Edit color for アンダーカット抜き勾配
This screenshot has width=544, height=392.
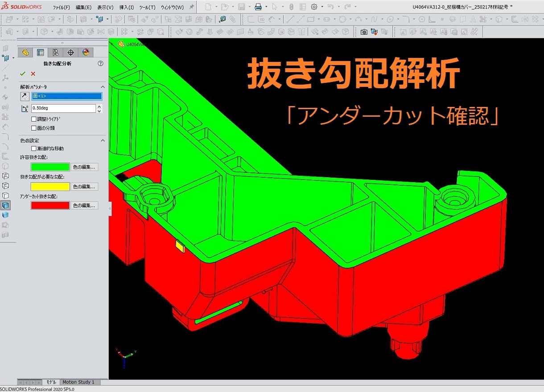click(x=85, y=205)
